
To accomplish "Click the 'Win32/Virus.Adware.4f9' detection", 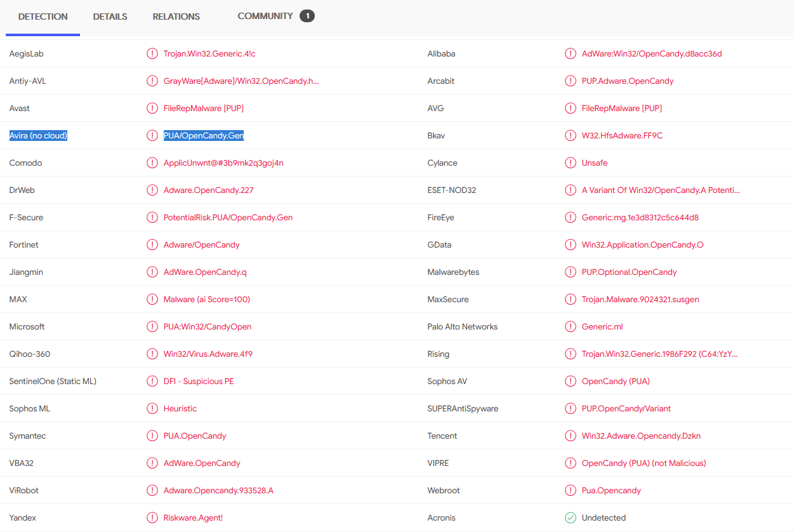I will (x=208, y=354).
